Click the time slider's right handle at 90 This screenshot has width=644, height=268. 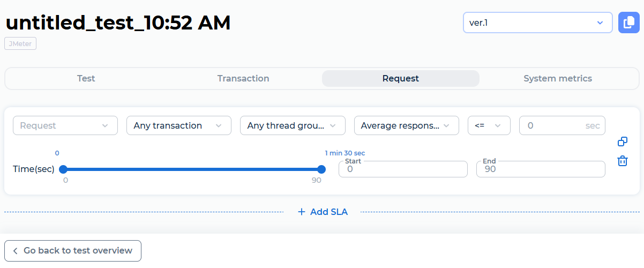[321, 169]
